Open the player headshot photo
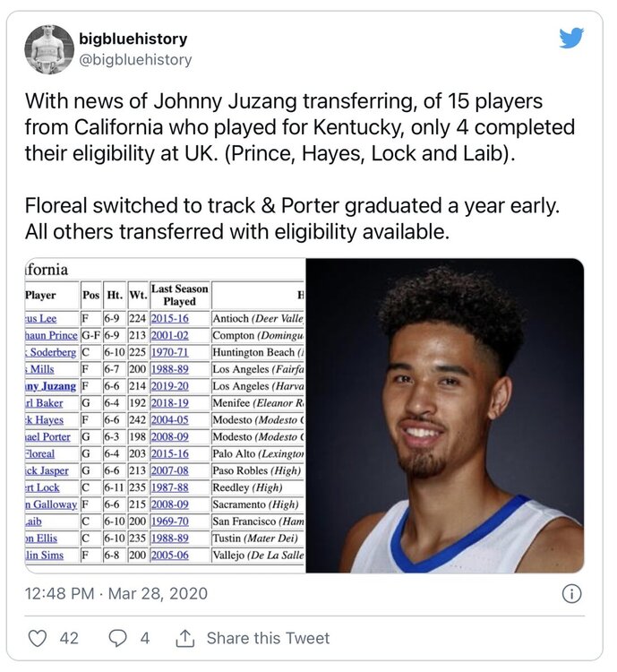Screen dimensions: 617x672 pyautogui.click(x=445, y=415)
